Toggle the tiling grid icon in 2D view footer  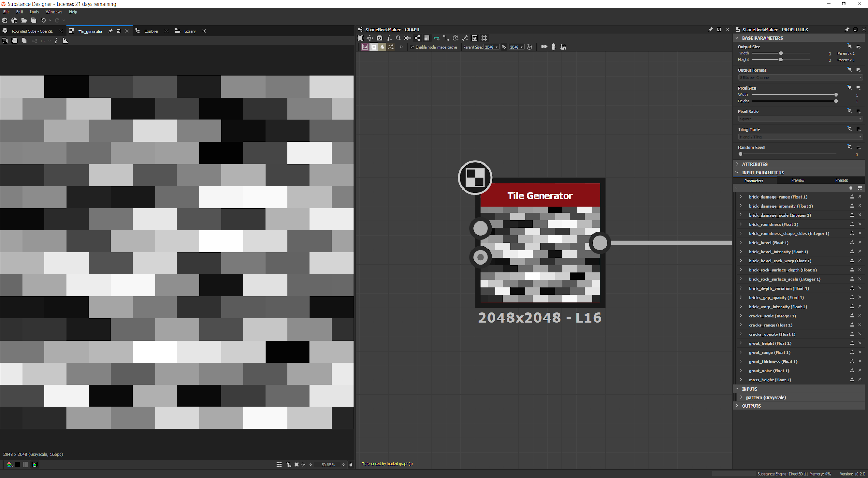click(279, 464)
